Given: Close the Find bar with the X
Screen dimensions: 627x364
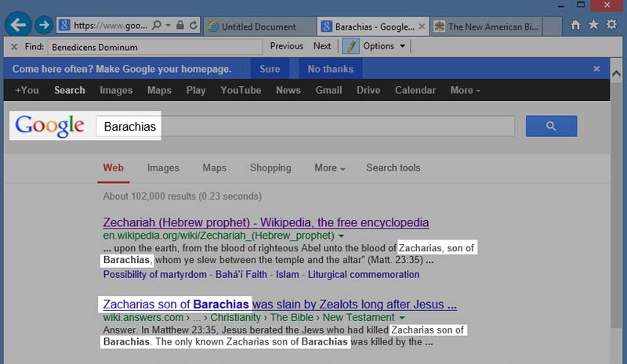Looking at the screenshot, I should coord(14,47).
